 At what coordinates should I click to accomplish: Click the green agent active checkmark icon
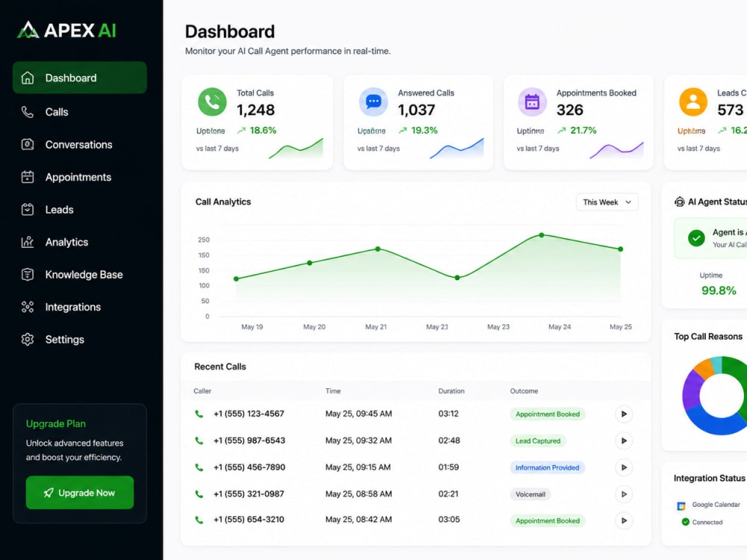696,237
